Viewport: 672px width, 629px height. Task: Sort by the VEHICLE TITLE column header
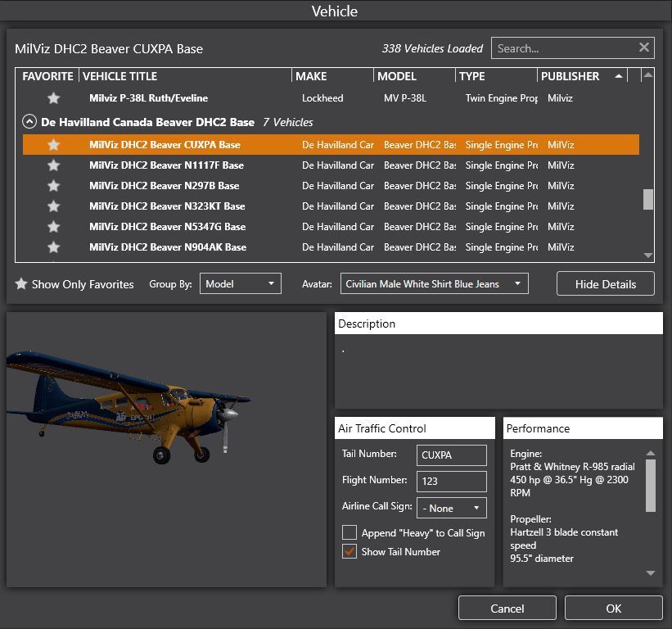(186, 76)
